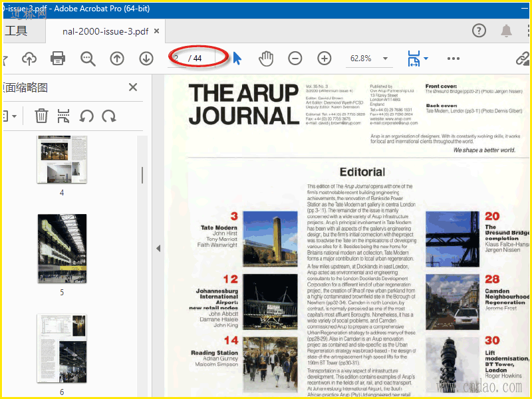Click the red page number 30
The image size is (532, 399).
(492, 340)
